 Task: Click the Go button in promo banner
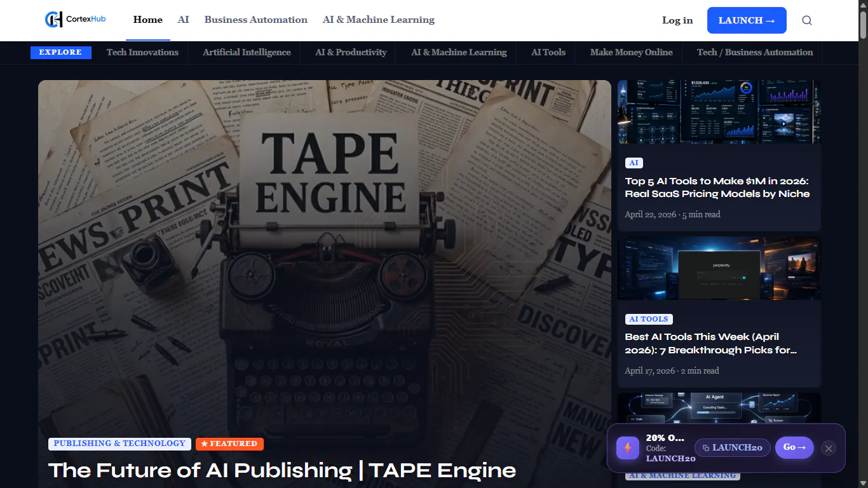[x=794, y=447]
